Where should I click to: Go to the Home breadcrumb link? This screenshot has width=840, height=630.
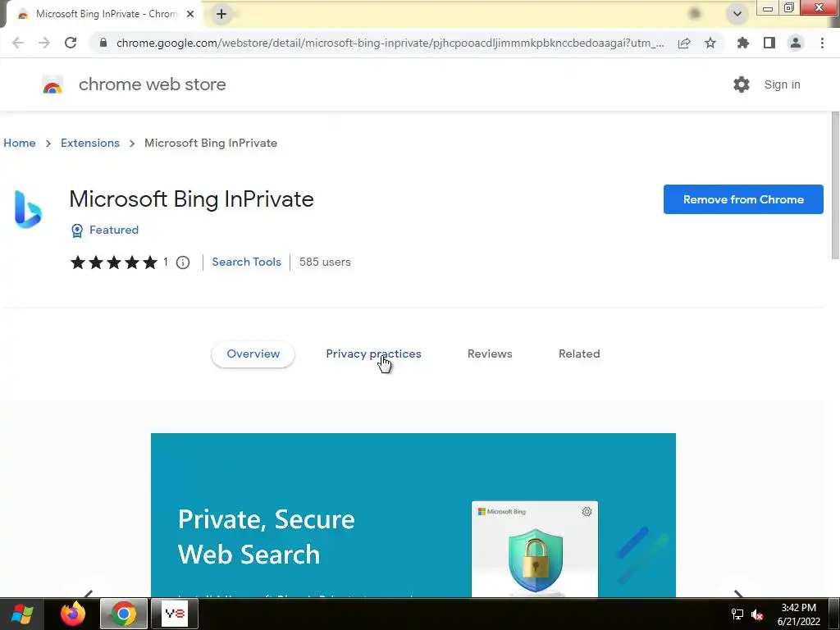coord(20,143)
